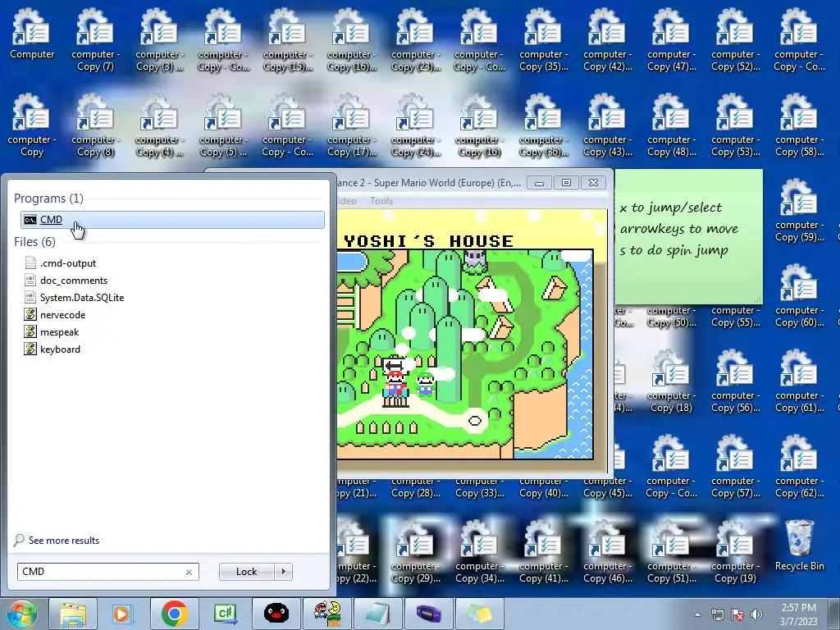
Task: Select System.Data.SQLite in the file results
Action: click(x=81, y=297)
